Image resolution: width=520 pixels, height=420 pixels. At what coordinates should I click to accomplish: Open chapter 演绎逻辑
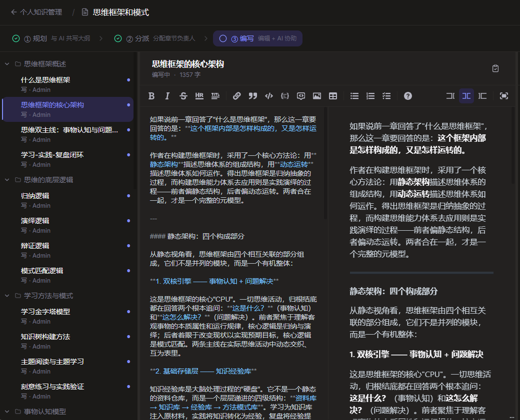(x=67, y=225)
